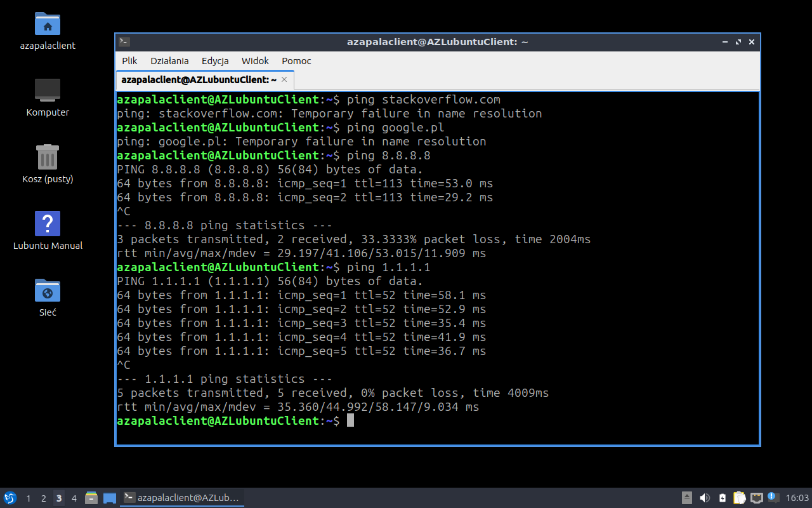Switch to virtual desktop 3
Screen dimensions: 812x508
pos(59,498)
